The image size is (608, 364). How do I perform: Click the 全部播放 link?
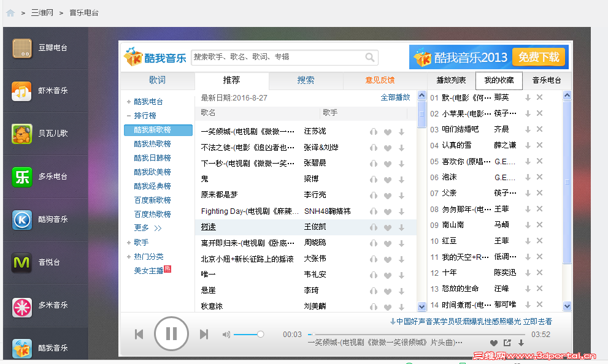(395, 97)
